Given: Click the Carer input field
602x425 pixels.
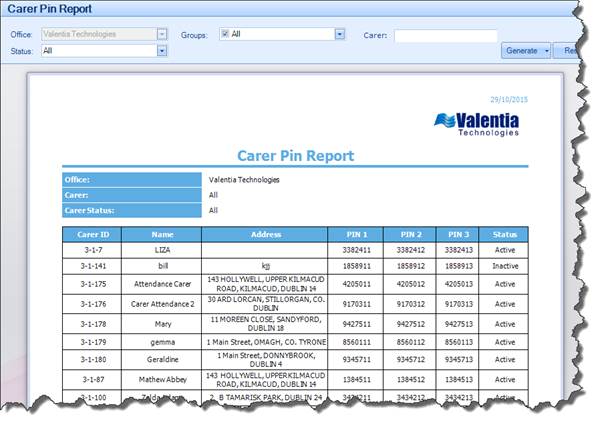Looking at the screenshot, I should (x=445, y=35).
